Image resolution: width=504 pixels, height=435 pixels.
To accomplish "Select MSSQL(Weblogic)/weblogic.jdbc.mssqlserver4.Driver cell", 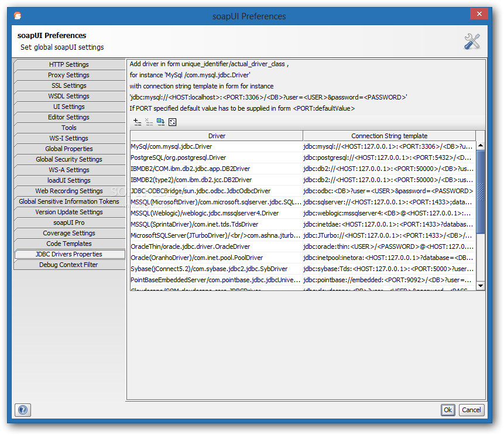I will (x=217, y=213).
